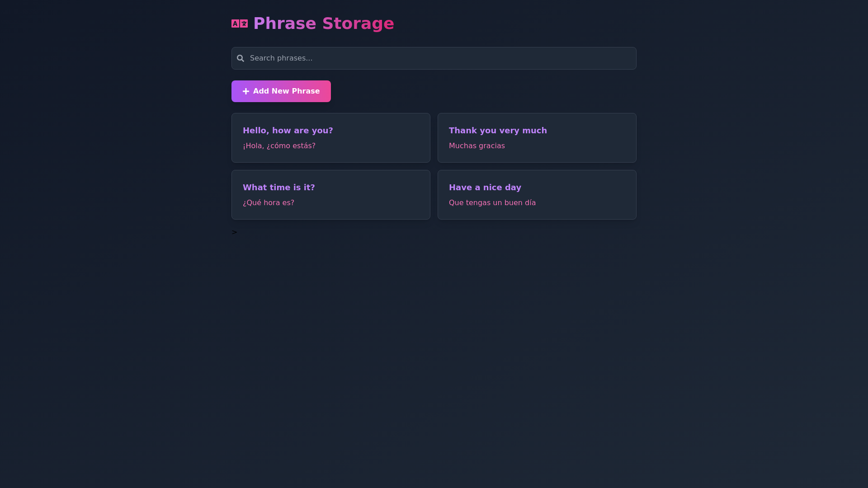Click the character square of the logo icon
Screen dimensions: 868x488
(243, 23)
